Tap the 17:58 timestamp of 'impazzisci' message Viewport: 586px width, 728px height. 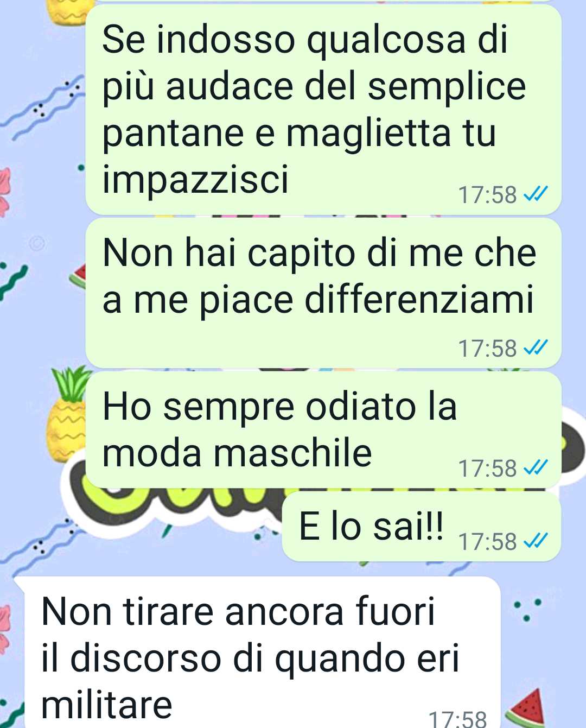(x=488, y=195)
